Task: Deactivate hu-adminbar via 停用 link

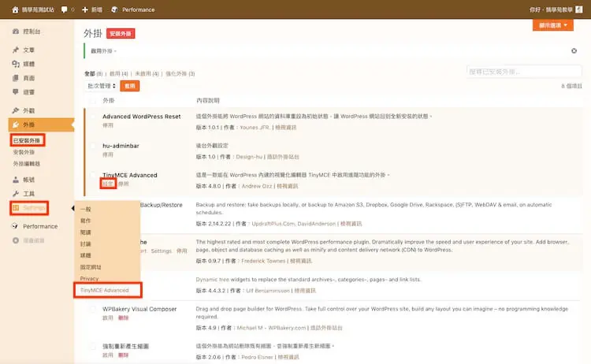Action: pyautogui.click(x=108, y=155)
